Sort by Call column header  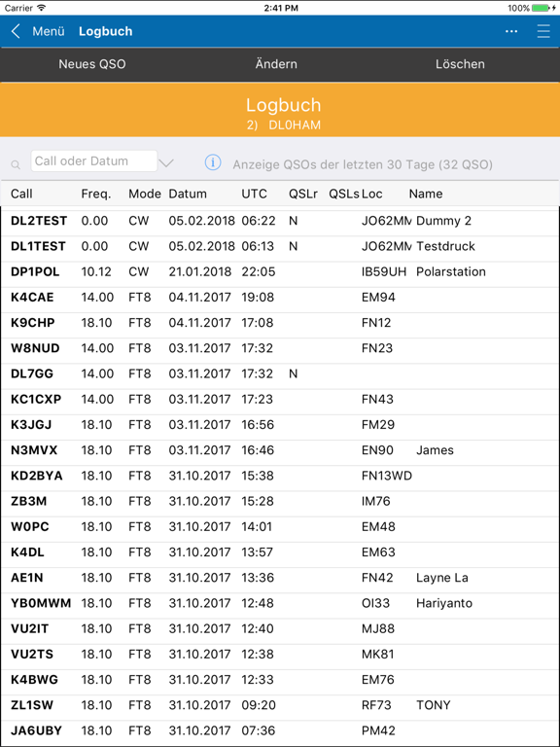pyautogui.click(x=21, y=194)
